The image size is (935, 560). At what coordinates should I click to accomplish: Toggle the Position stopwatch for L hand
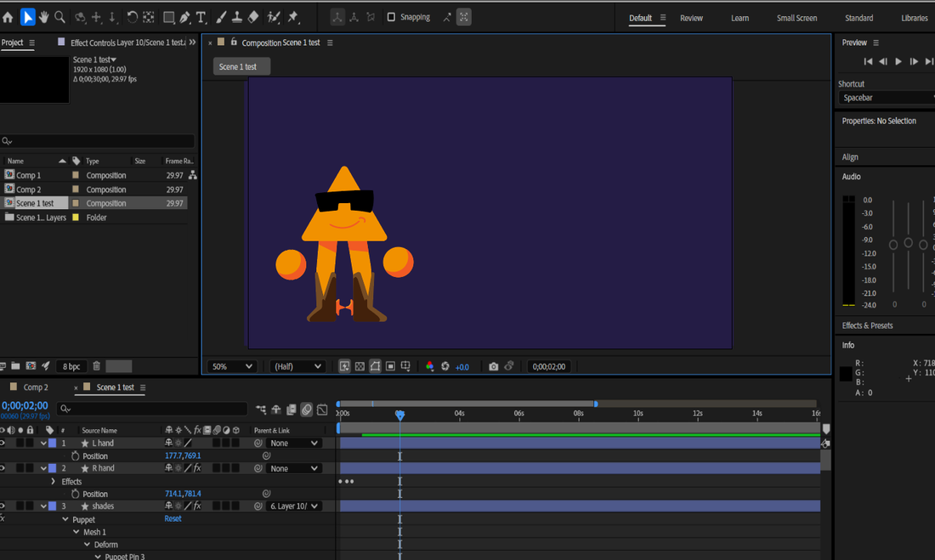(x=75, y=455)
